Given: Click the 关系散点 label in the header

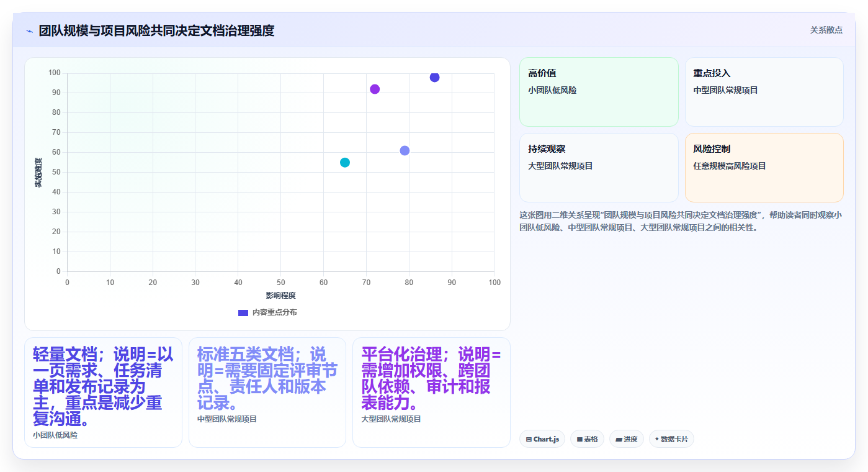Looking at the screenshot, I should [x=826, y=30].
